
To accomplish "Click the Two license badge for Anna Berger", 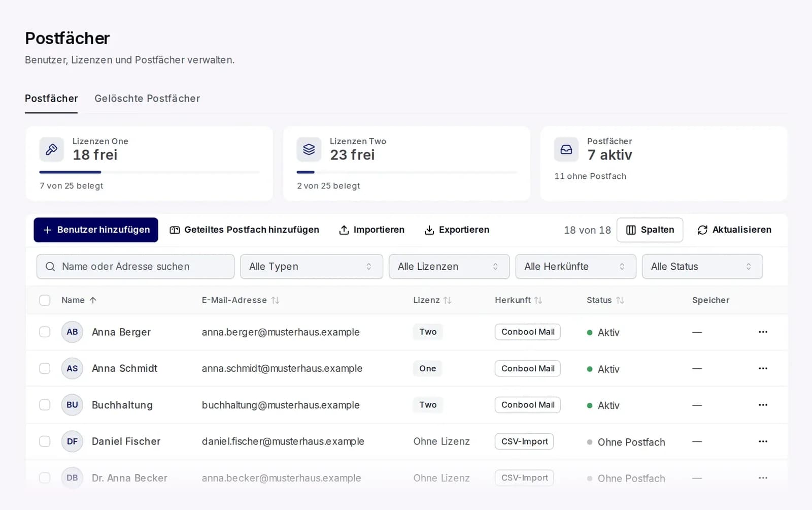I will 428,332.
